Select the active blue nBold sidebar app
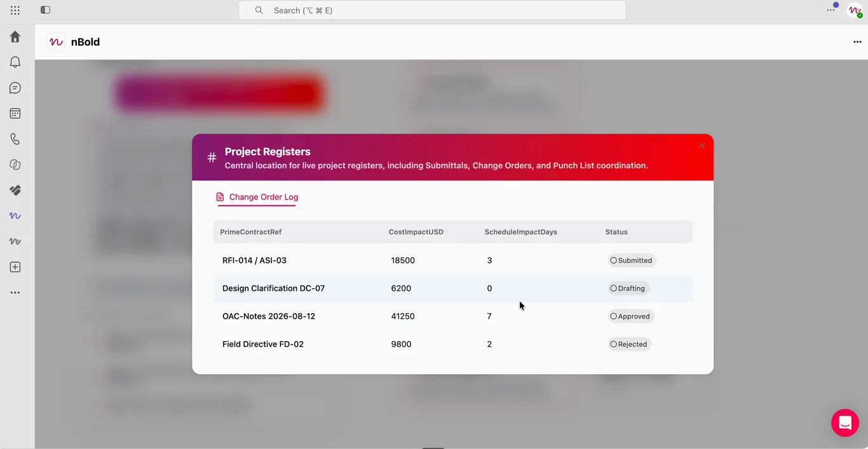 [15, 216]
